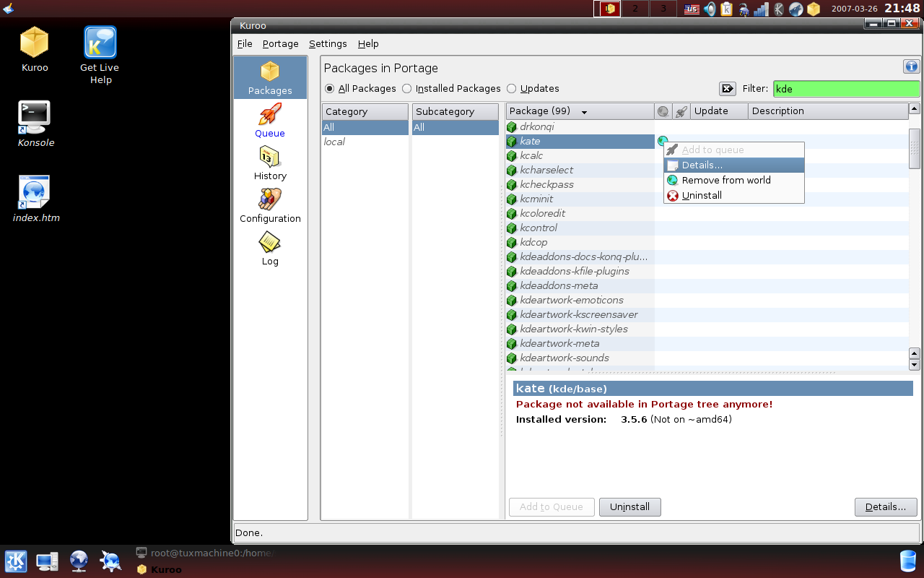Image resolution: width=924 pixels, height=578 pixels.
Task: Click the rocket queue column header icon
Action: (680, 111)
